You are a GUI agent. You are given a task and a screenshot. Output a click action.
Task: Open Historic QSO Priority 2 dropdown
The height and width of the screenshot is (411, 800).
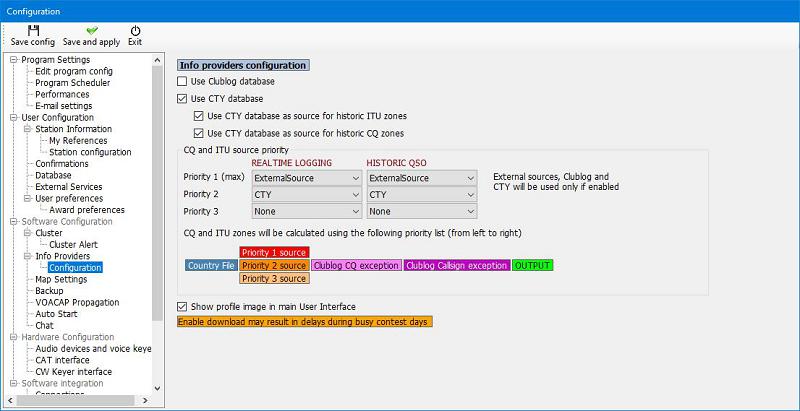[x=422, y=194]
